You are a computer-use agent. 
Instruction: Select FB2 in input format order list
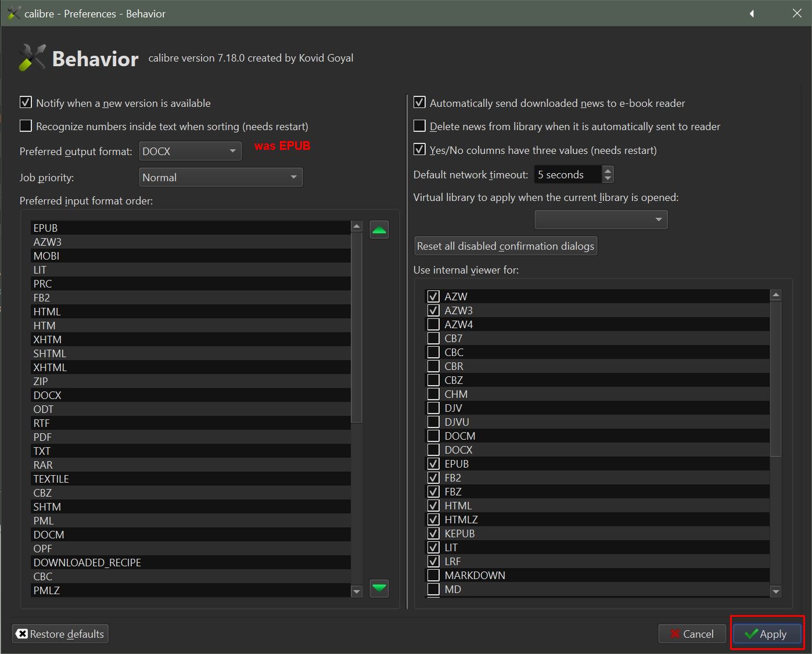[191, 297]
